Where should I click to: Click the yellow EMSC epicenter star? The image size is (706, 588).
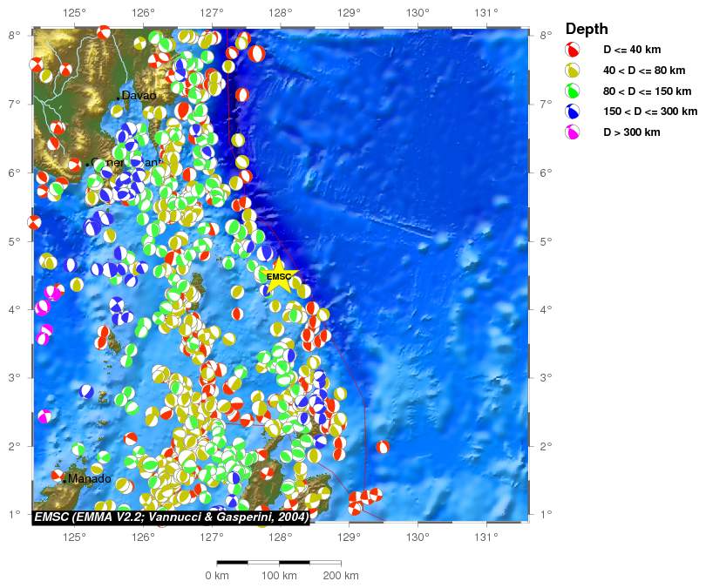coord(279,277)
